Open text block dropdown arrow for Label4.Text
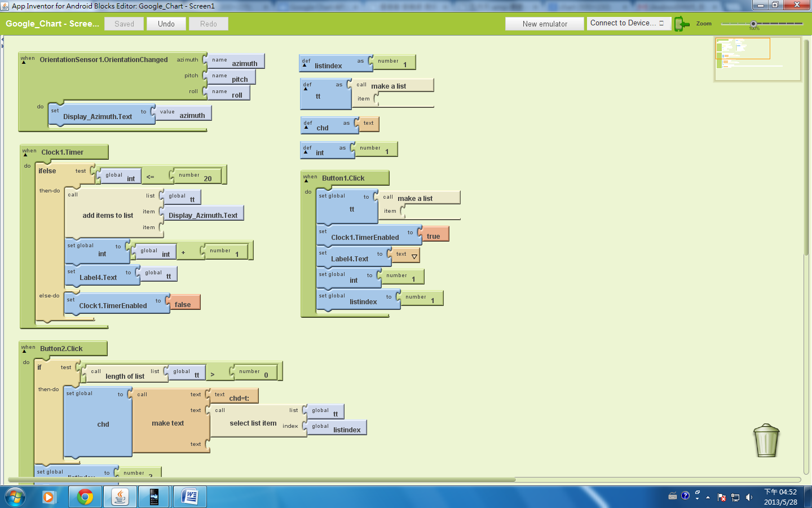Screen dimensions: 812x508 coord(414,257)
